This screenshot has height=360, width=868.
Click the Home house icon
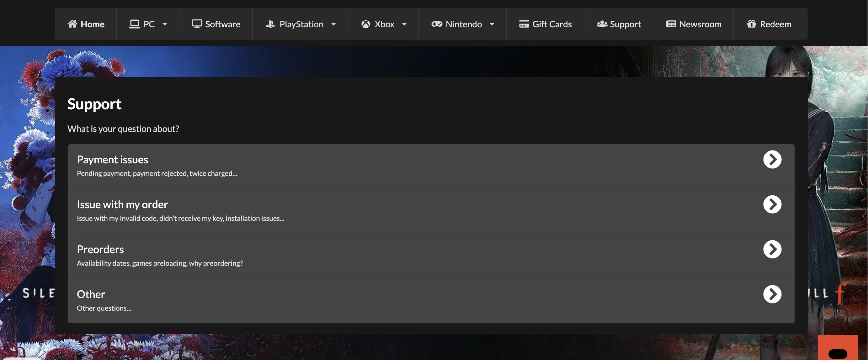click(72, 24)
